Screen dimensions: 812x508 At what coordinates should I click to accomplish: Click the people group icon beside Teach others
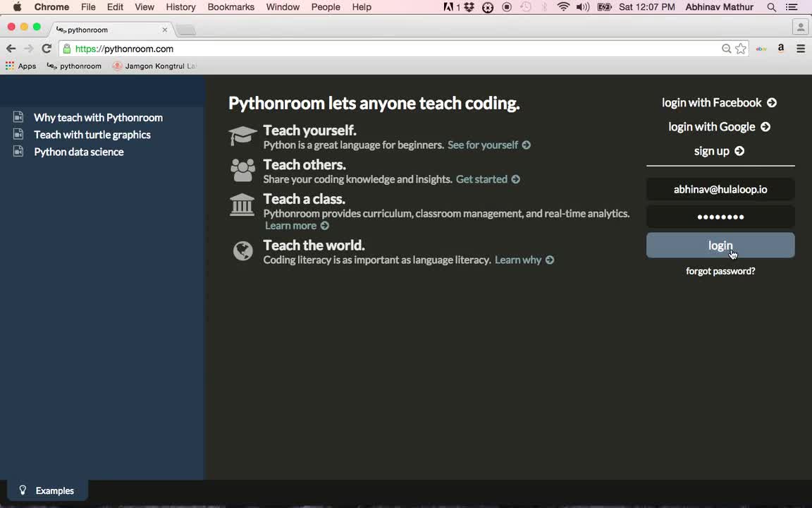click(242, 170)
